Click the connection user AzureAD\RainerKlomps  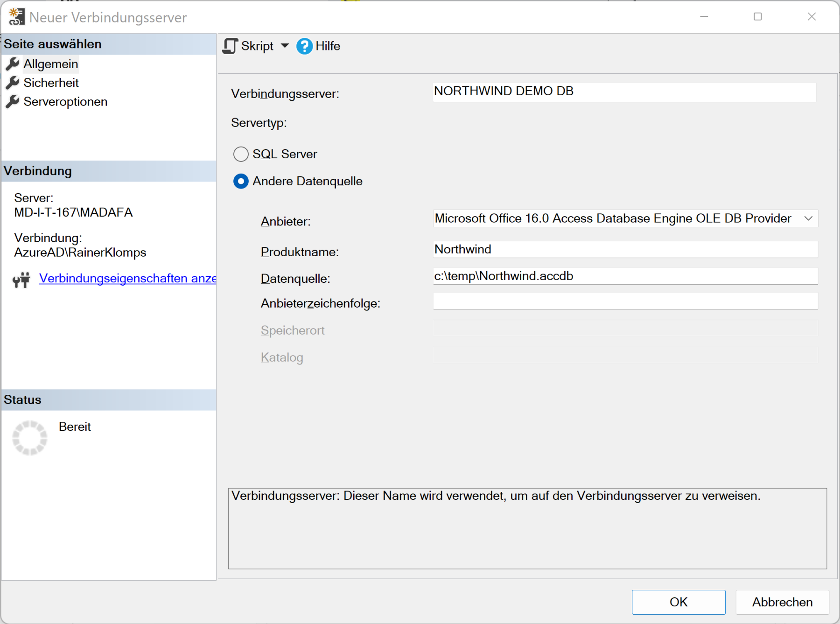(x=80, y=252)
